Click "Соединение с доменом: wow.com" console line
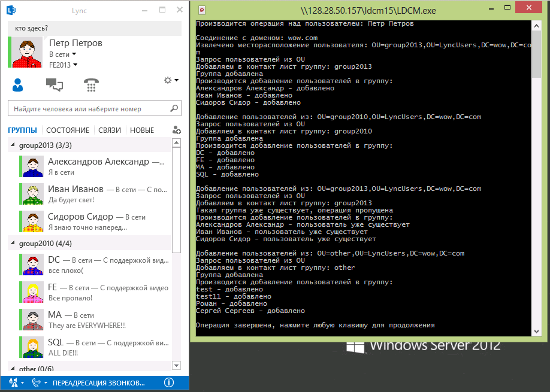This screenshot has width=550, height=392. point(257,38)
